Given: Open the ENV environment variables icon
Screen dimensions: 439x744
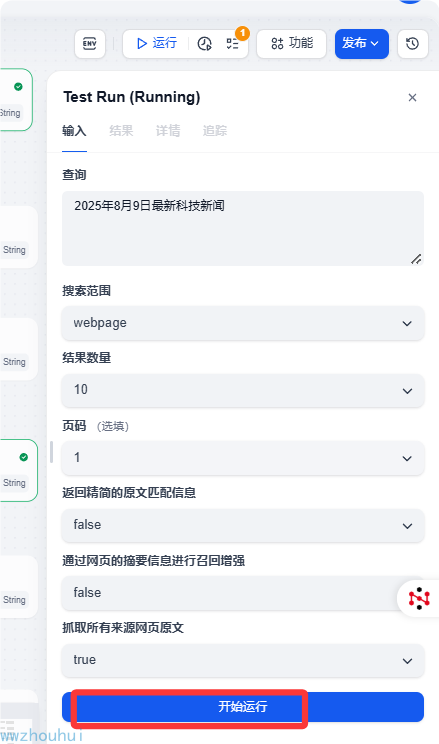Looking at the screenshot, I should click(90, 44).
